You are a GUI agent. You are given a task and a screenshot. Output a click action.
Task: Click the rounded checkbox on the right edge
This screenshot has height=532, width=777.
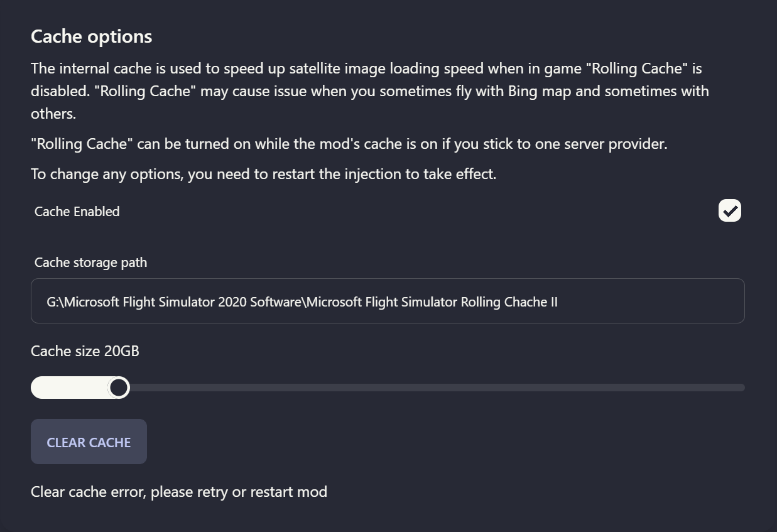click(729, 210)
